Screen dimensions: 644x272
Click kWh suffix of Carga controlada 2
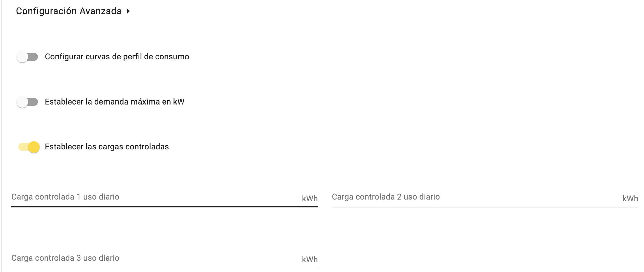coord(630,199)
